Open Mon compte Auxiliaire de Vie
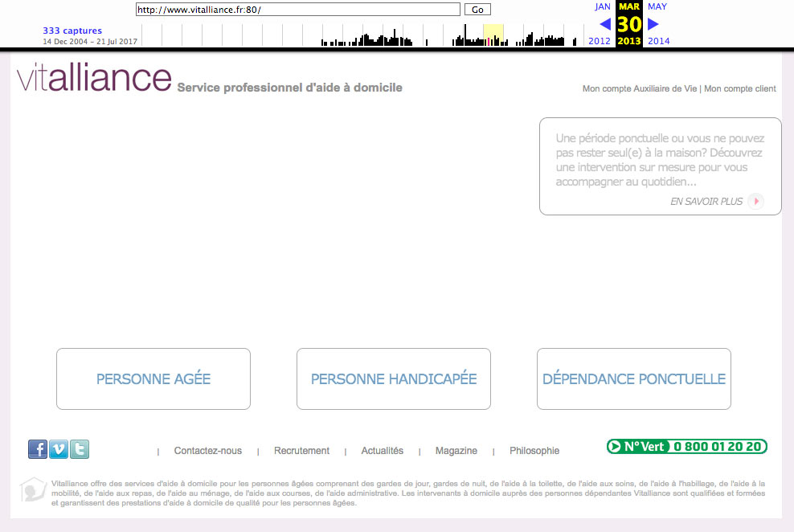 640,88
